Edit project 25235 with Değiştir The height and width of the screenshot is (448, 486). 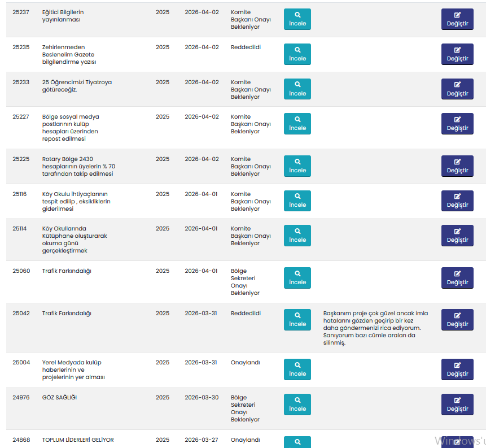[457, 54]
